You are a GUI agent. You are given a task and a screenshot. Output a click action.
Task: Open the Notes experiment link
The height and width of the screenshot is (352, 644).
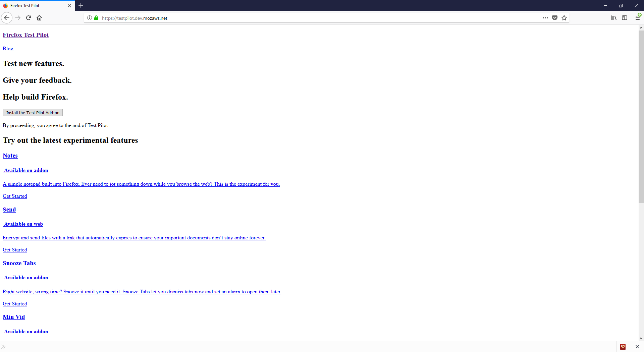coord(10,156)
